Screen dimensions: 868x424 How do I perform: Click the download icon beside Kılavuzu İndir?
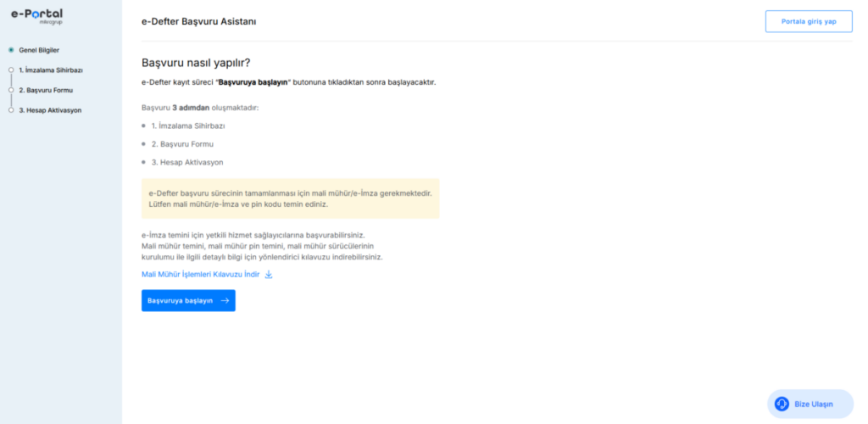269,274
